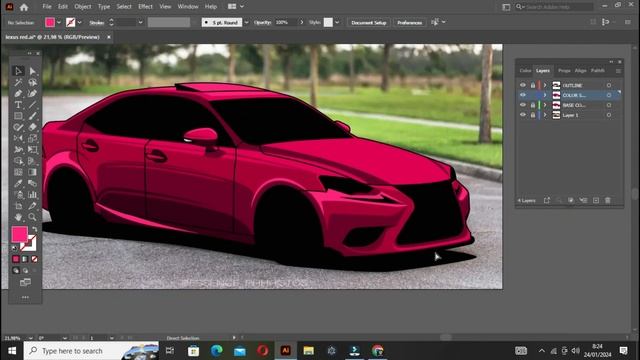
Task: Choose the Magic Wand tool
Action: [18, 82]
